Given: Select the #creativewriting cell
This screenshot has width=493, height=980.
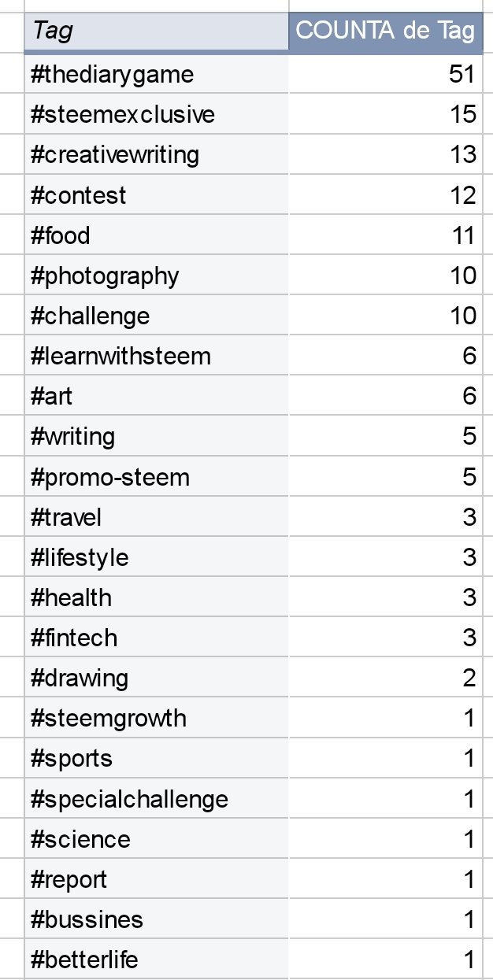Looking at the screenshot, I should [156, 154].
